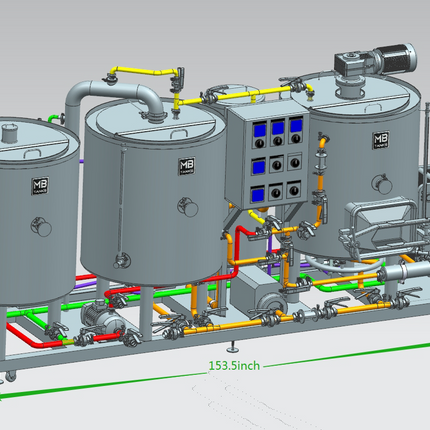Image resolution: width=430 pixels, height=430 pixels.
Task: Select the centrifugal pump beneath control panel
Action: [x=260, y=292]
